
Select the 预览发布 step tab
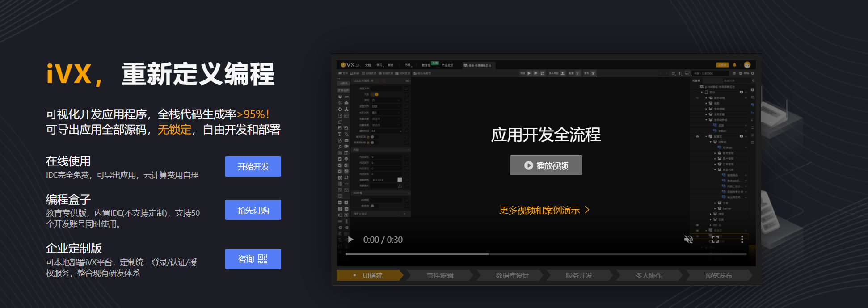pyautogui.click(x=718, y=275)
